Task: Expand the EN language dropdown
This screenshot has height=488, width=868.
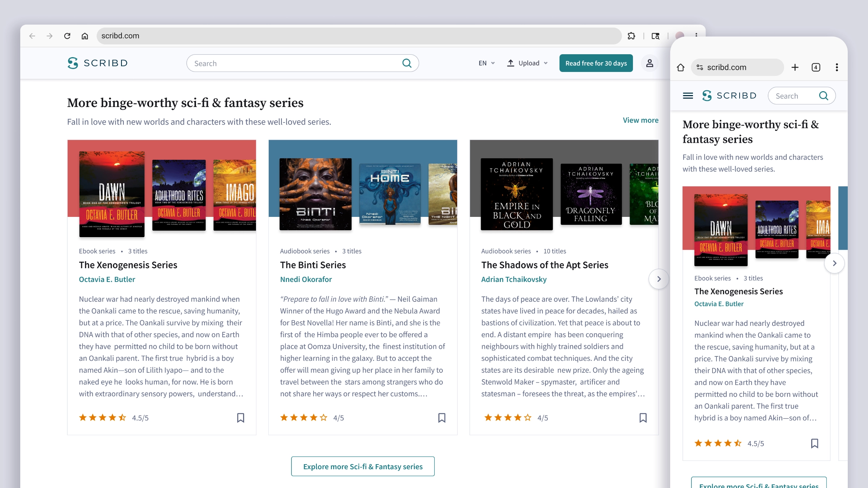Action: point(486,63)
